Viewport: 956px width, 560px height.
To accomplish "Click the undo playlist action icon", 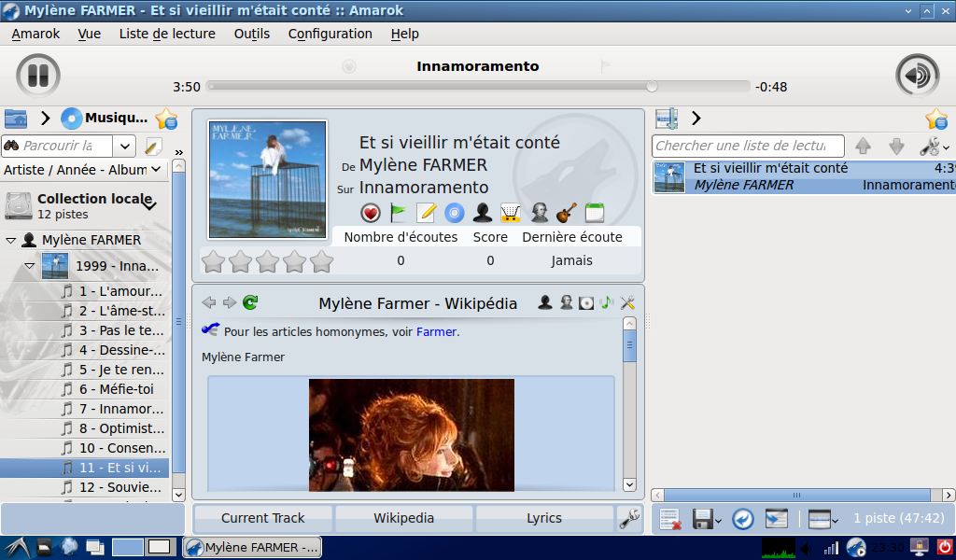I will coord(742,519).
